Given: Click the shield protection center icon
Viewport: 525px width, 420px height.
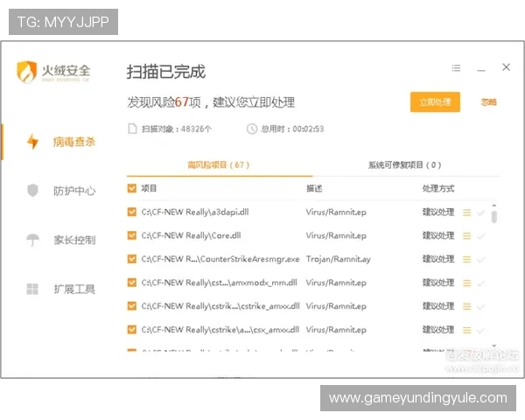Looking at the screenshot, I should coord(32,191).
